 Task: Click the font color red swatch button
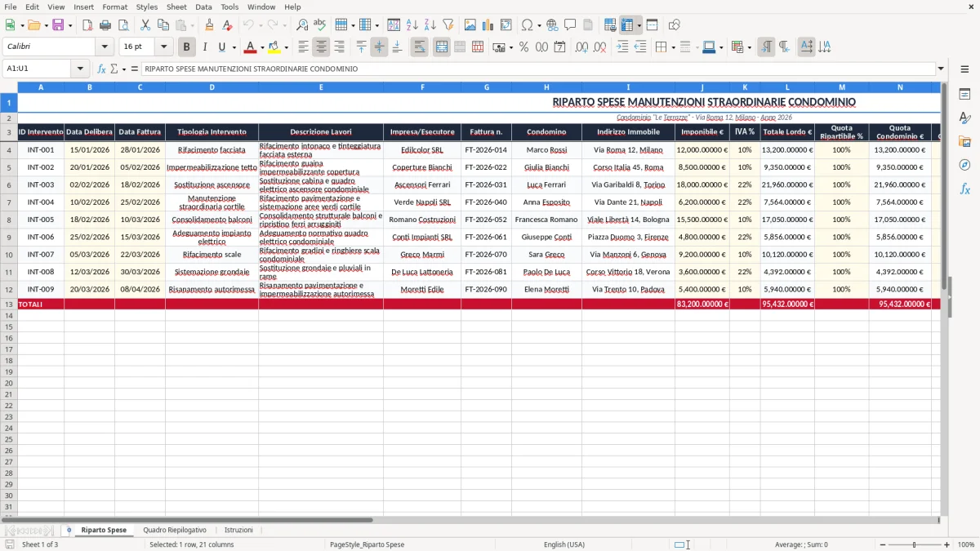pyautogui.click(x=250, y=47)
